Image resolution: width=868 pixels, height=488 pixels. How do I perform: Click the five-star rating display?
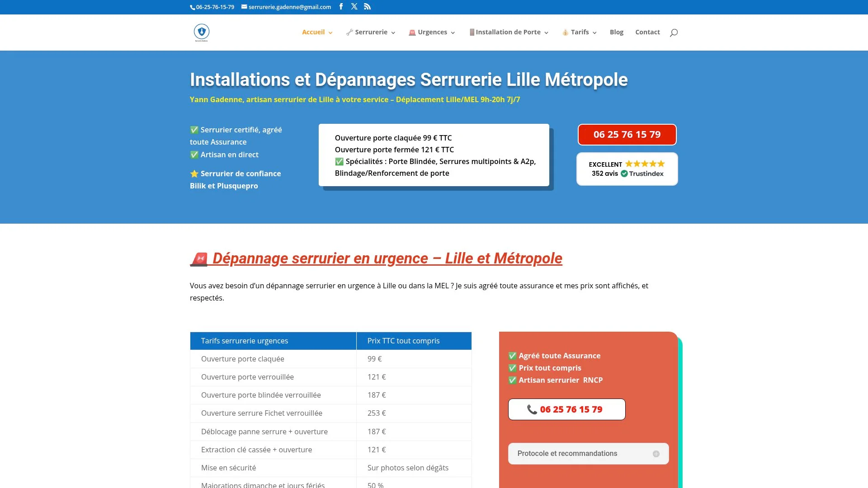click(644, 164)
